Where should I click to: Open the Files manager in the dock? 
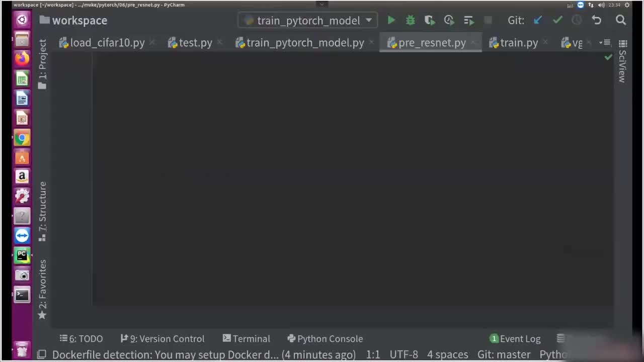(x=22, y=39)
